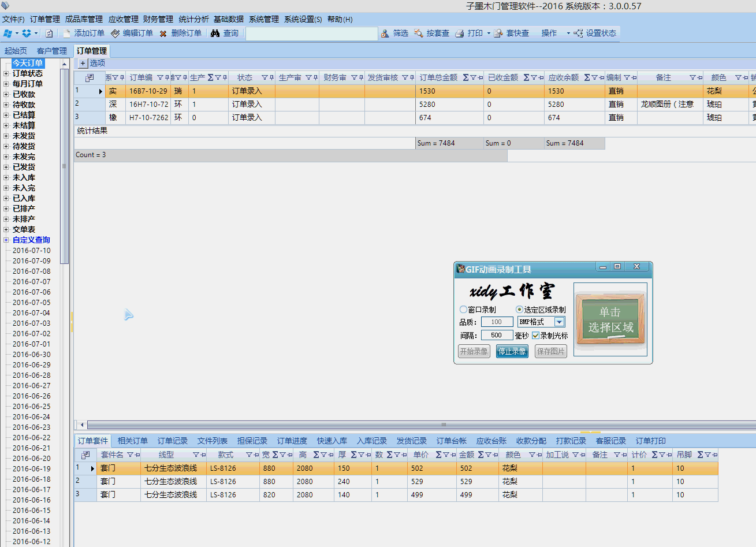The image size is (756, 547).
Task: Open the BMP格式 format dropdown
Action: 559,322
